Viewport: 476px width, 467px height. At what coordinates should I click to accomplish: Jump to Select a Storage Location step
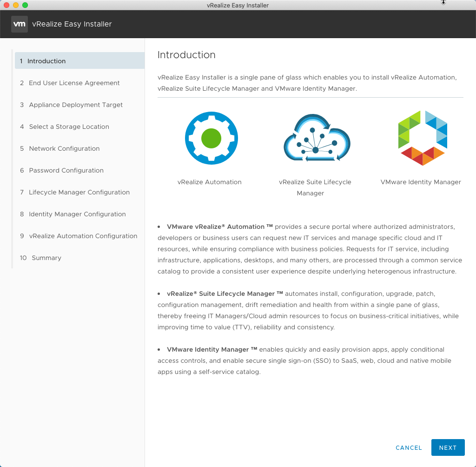pos(69,127)
